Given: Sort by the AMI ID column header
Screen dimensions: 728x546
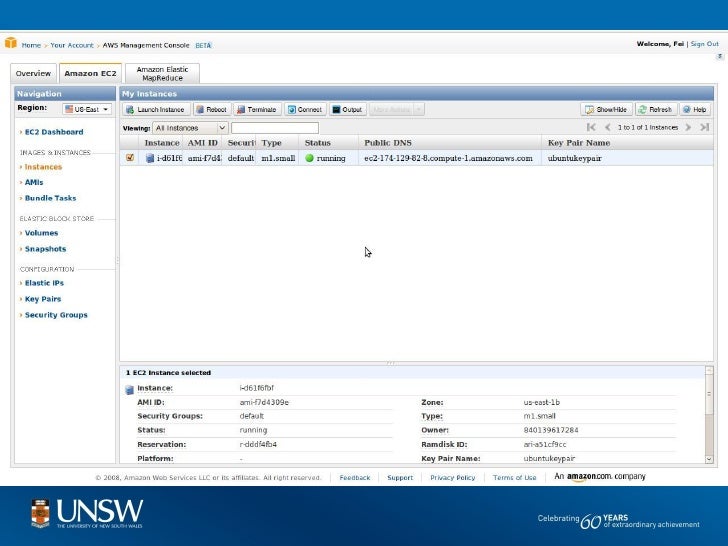Looking at the screenshot, I should pyautogui.click(x=202, y=143).
